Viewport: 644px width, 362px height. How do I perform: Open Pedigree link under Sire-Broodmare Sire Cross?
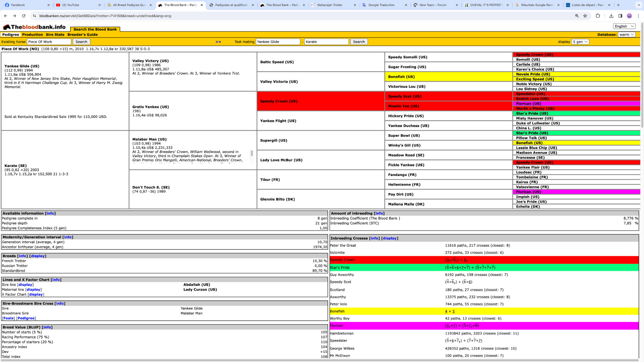tap(26, 318)
